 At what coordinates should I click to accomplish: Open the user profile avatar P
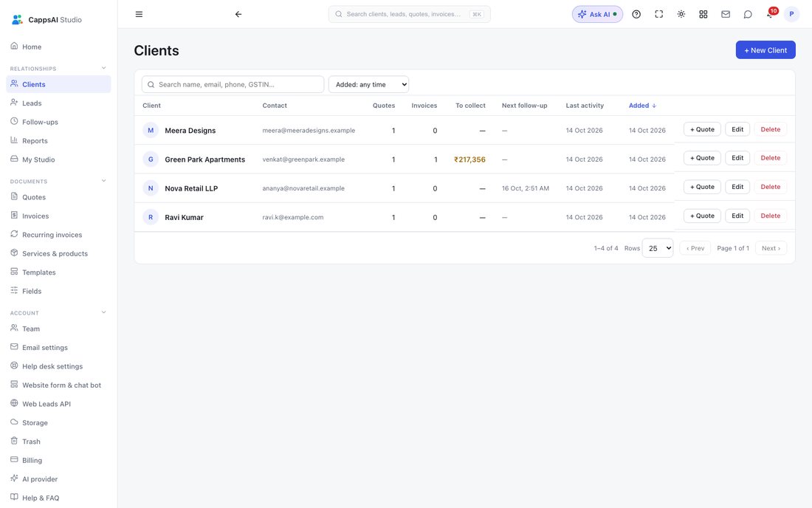pos(791,14)
